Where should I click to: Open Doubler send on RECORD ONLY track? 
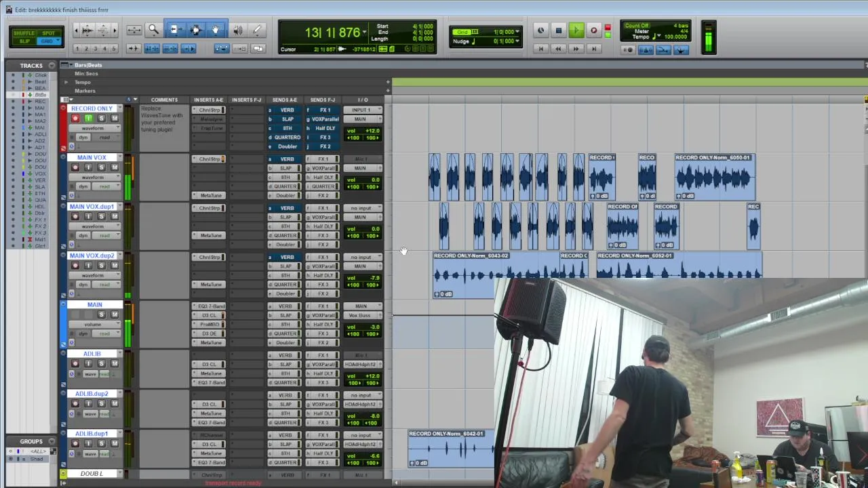(287, 146)
